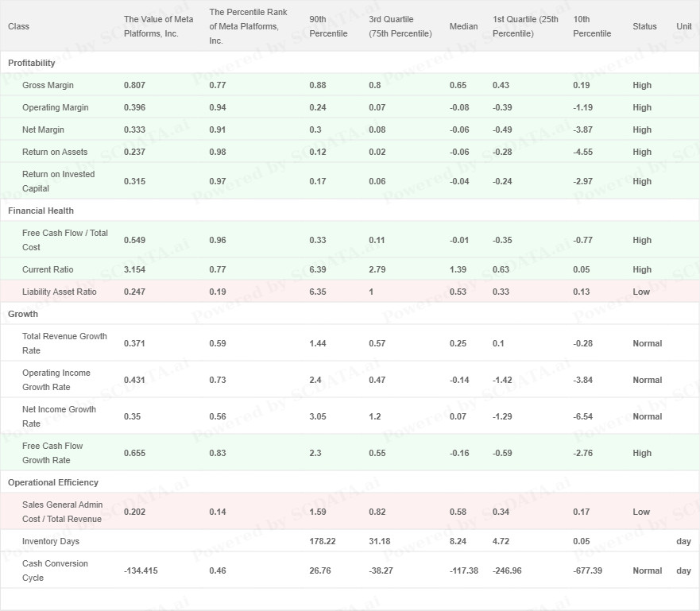
Task: Click the Profitability section heading
Action: click(x=31, y=63)
